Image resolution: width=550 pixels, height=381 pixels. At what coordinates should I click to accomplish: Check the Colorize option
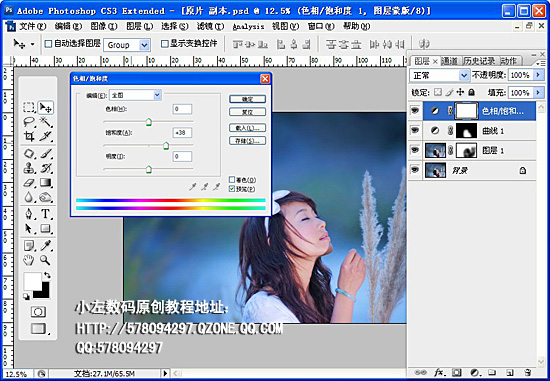pyautogui.click(x=232, y=180)
